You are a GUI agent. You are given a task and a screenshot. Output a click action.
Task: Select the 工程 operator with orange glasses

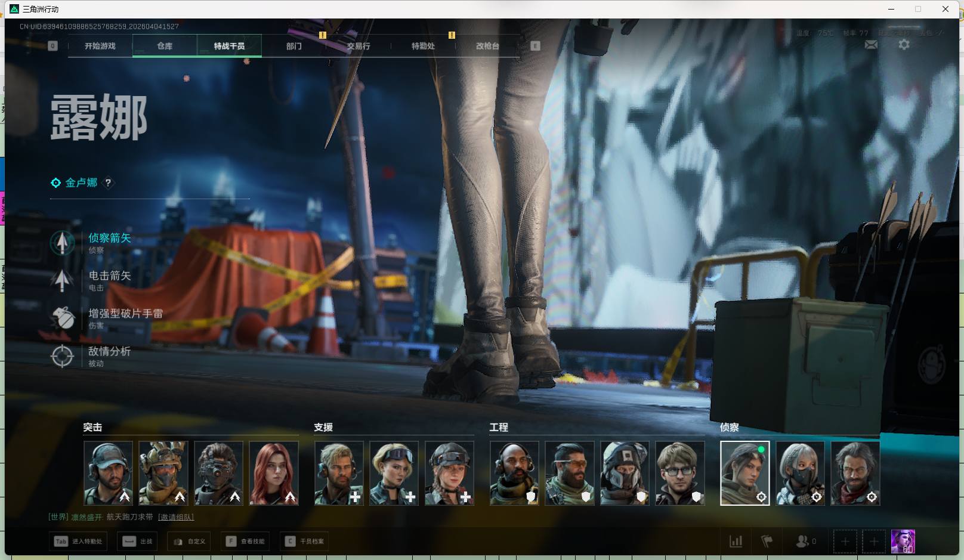click(570, 473)
